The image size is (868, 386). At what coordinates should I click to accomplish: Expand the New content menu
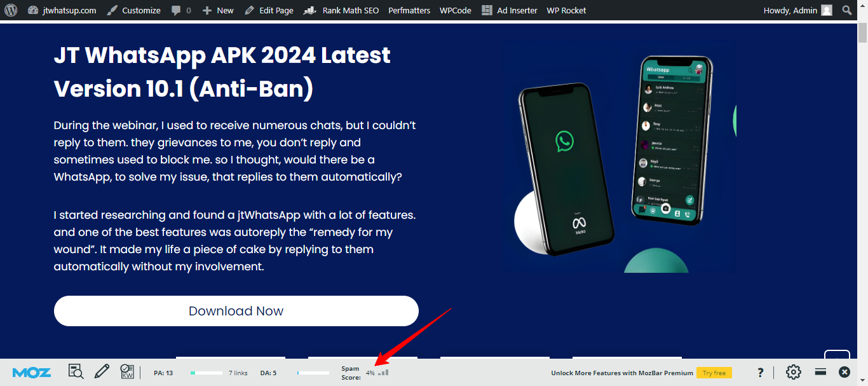[x=218, y=10]
